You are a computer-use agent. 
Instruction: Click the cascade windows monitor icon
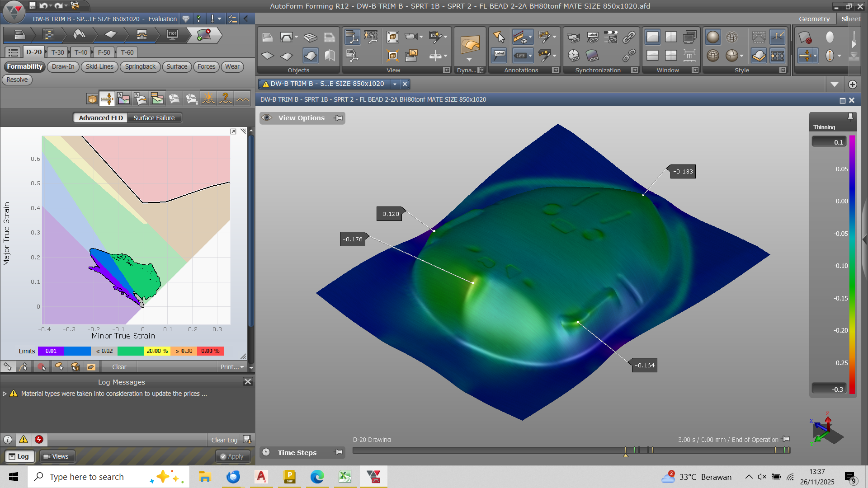tap(689, 37)
